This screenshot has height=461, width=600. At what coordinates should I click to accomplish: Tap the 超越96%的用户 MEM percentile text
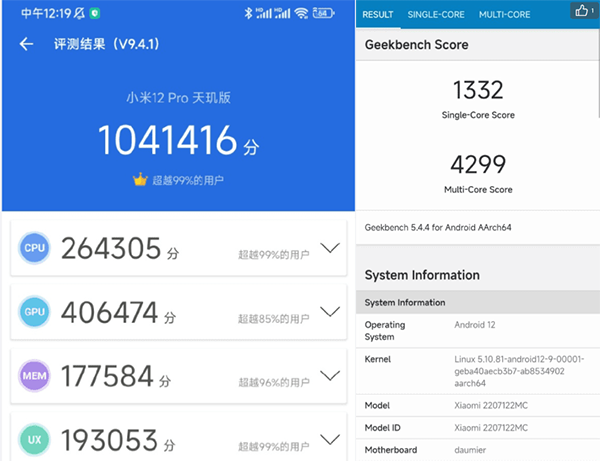274,382
